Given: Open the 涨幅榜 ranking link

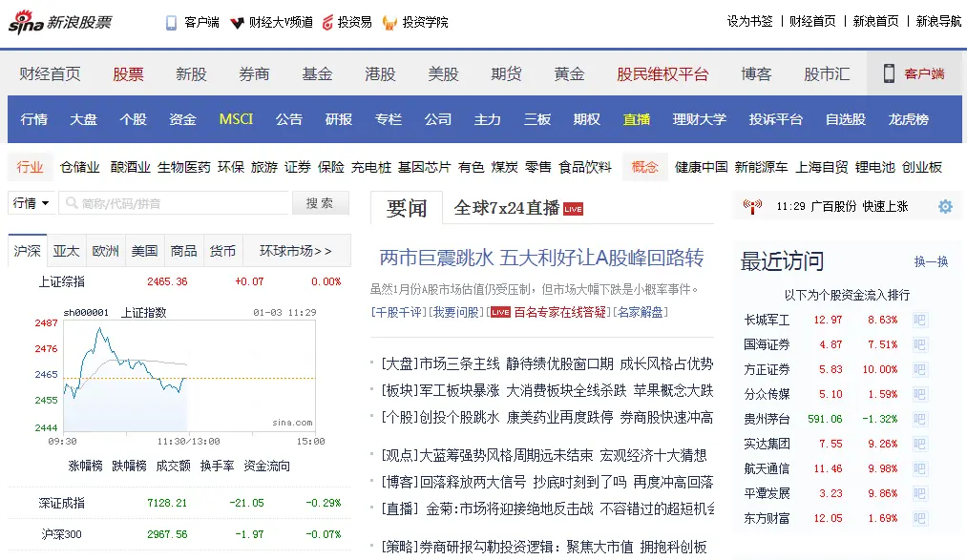Looking at the screenshot, I should click(85, 466).
